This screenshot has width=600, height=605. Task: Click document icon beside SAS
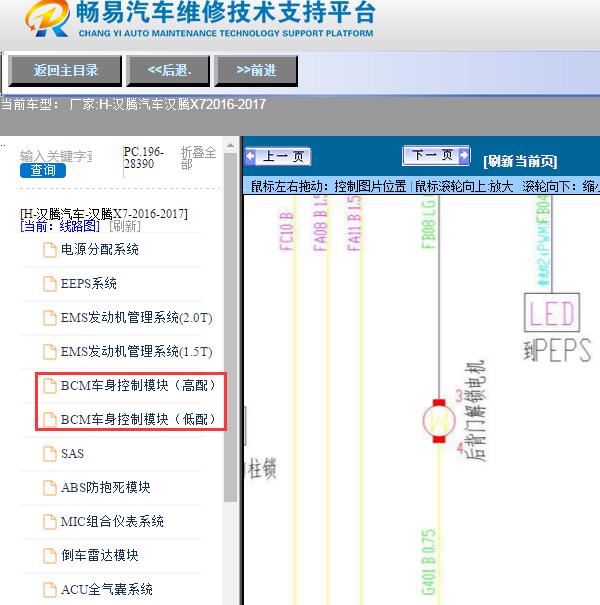click(x=49, y=453)
